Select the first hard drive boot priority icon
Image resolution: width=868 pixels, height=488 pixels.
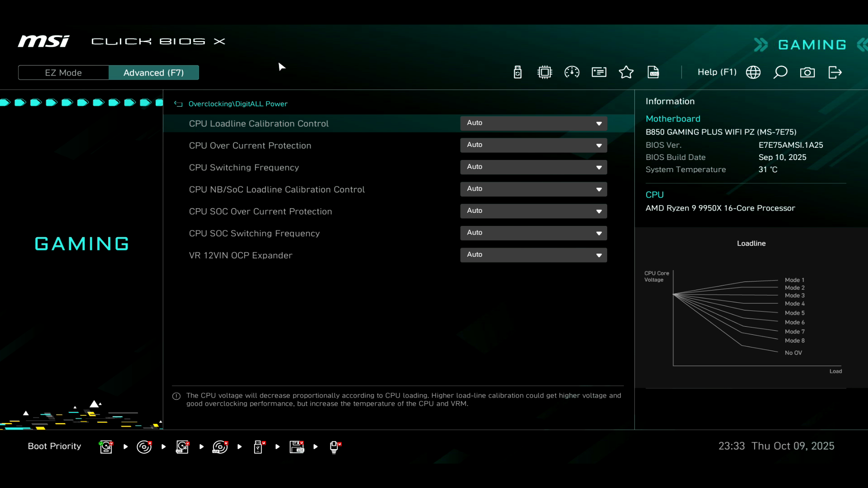click(x=106, y=447)
